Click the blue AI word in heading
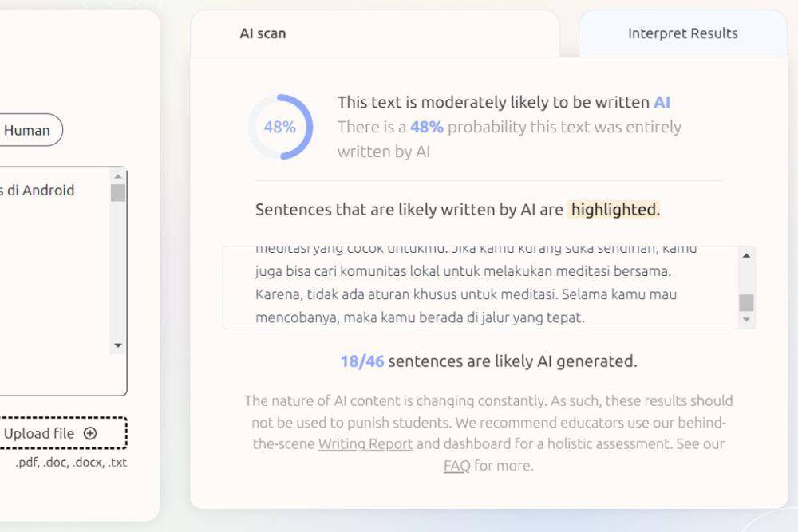Image resolution: width=798 pixels, height=532 pixels. (x=662, y=102)
